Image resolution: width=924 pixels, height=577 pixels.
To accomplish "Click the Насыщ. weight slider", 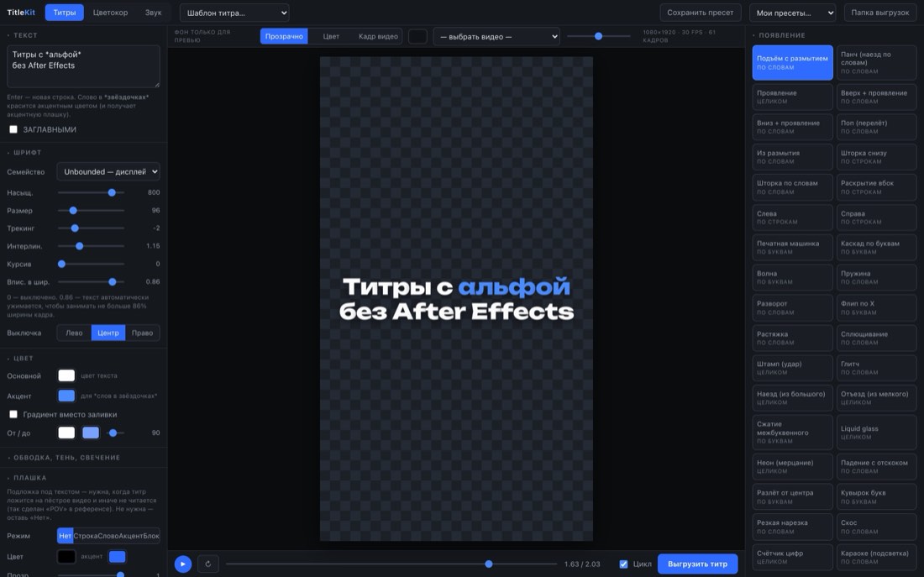I will (91, 192).
